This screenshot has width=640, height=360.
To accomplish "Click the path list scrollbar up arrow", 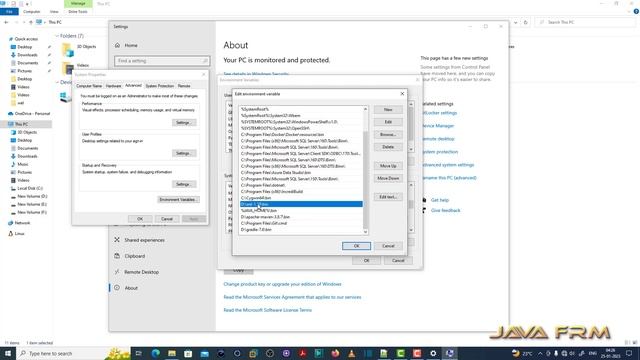I will (x=365, y=109).
